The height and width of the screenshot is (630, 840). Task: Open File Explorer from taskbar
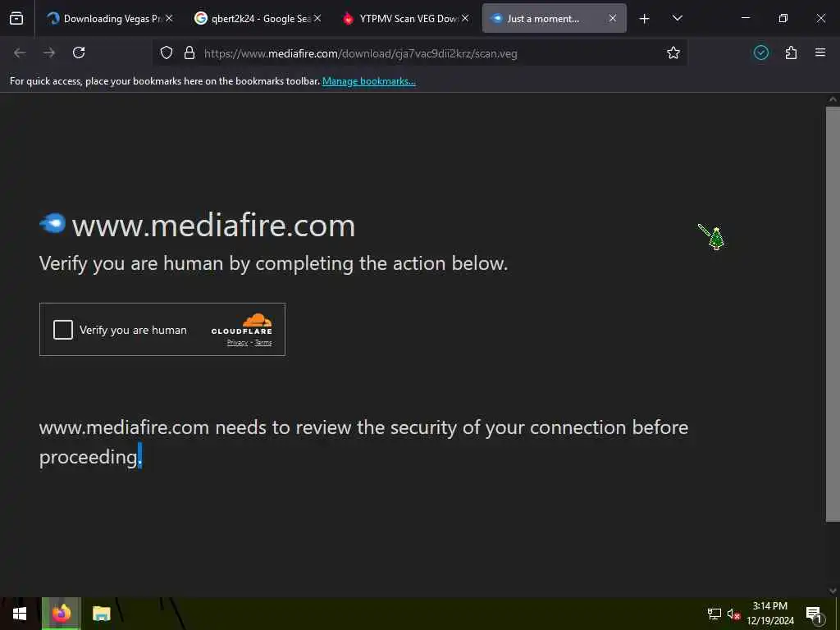101,614
